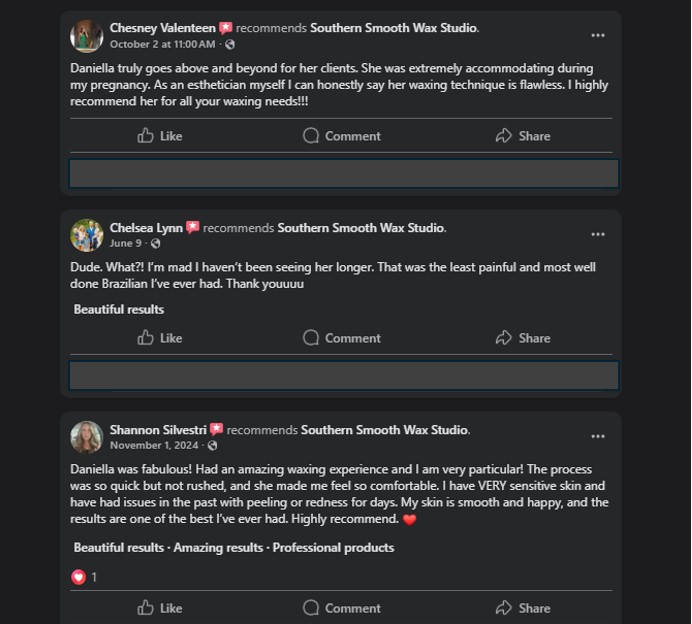The height and width of the screenshot is (624, 692).
Task: Open three-dot menu on Chelsea Lynn's post
Action: tap(598, 235)
